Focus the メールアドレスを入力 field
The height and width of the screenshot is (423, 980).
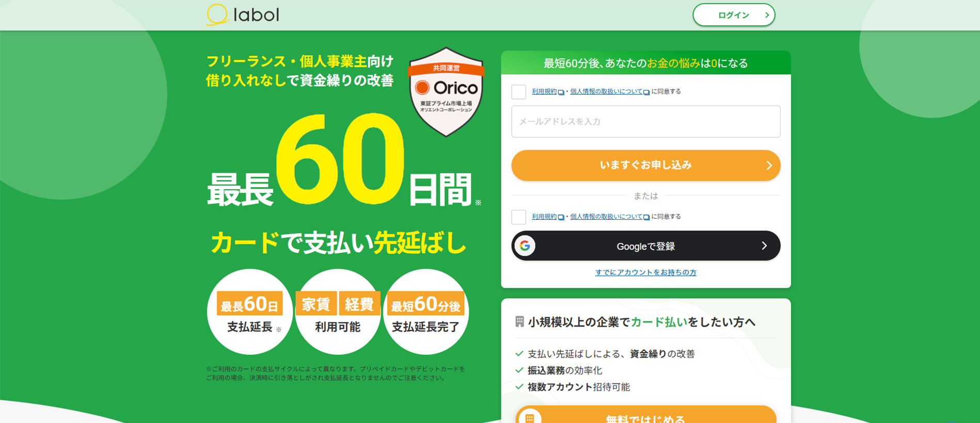(645, 122)
